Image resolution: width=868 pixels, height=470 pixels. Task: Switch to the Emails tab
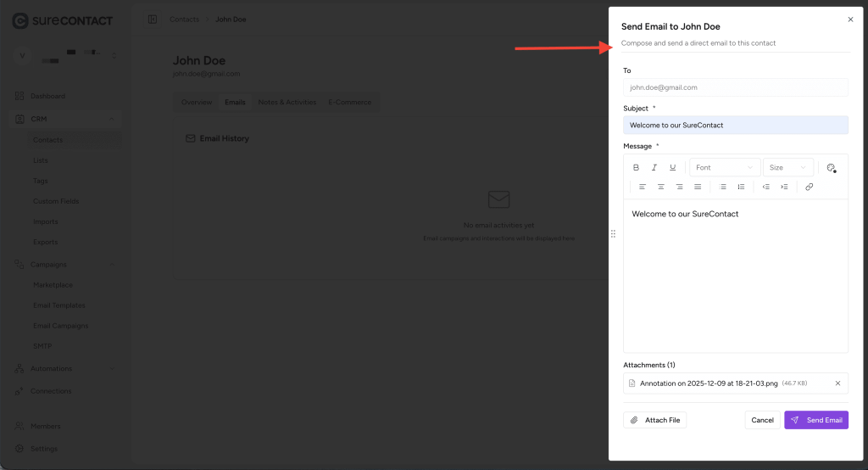pyautogui.click(x=235, y=102)
